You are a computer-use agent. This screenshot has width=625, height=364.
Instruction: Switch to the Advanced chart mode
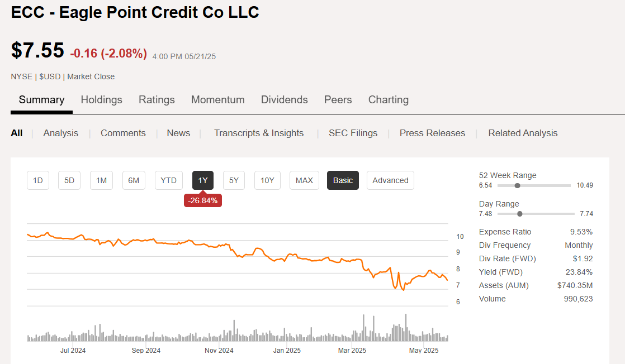[390, 180]
